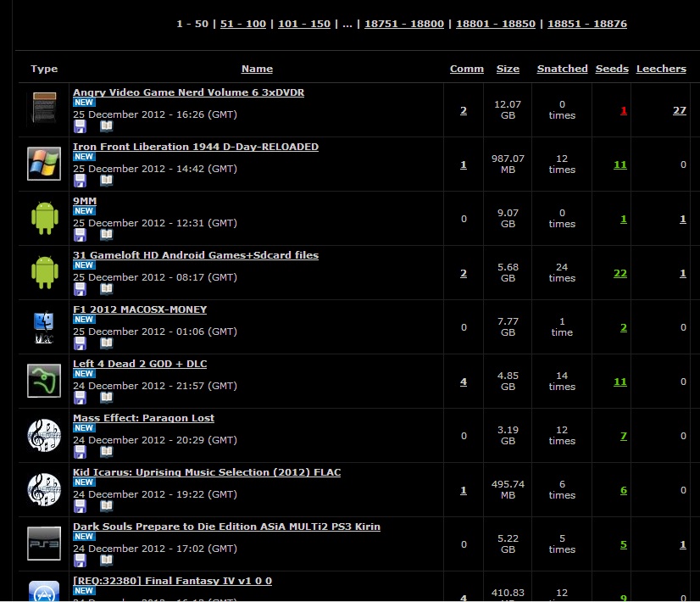Click the 12.07 GB size of Angry Video Game Nerd
Viewport: 700px width, 602px height.
(x=508, y=110)
